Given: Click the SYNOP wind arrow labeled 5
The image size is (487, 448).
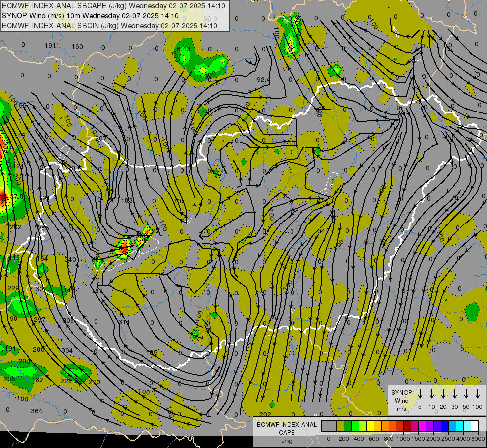Looking at the screenshot, I should coord(420,393).
